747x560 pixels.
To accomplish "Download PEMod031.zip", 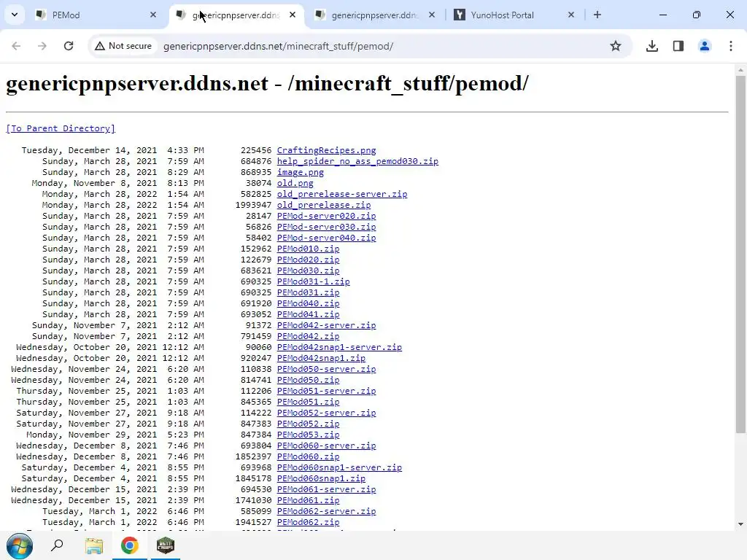I will pyautogui.click(x=309, y=292).
